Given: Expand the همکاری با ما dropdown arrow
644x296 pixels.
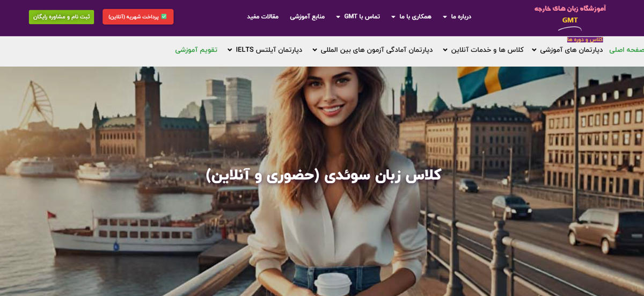Looking at the screenshot, I should click(393, 17).
